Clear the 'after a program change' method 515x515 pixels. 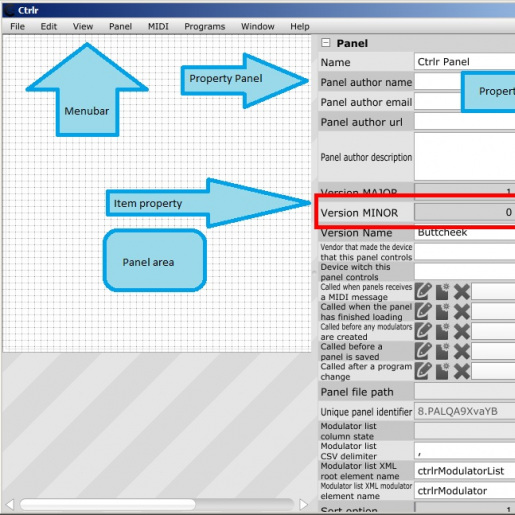[x=462, y=371]
